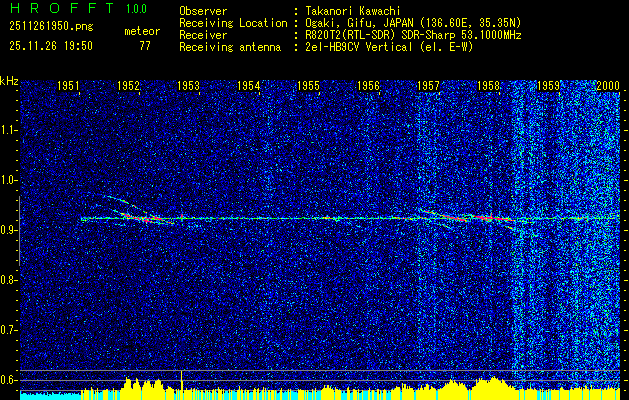Click the meteor label
The height and width of the screenshot is (400, 629).
click(x=142, y=31)
